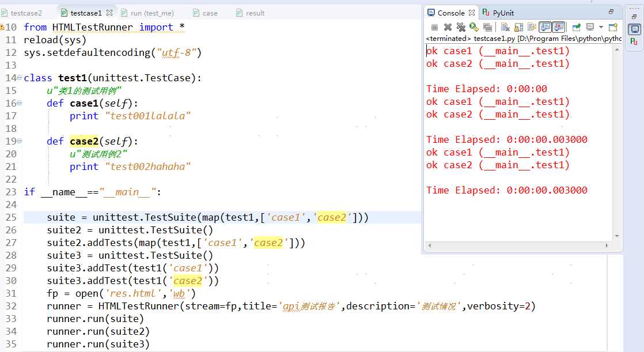Image resolution: width=644 pixels, height=352 pixels.
Task: Toggle Show Console When Standard Error Changes
Action: click(x=559, y=27)
